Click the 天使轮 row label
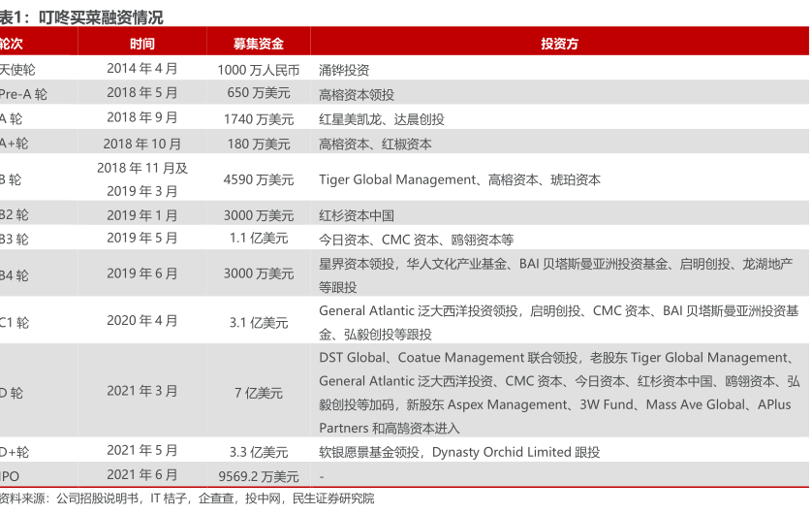812x514 pixels. coord(17,70)
